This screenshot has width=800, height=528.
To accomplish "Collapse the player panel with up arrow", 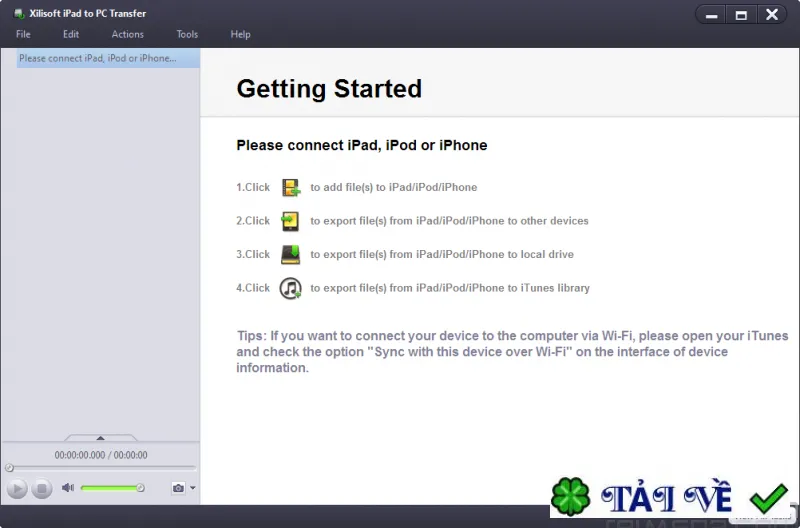I will pos(101,438).
